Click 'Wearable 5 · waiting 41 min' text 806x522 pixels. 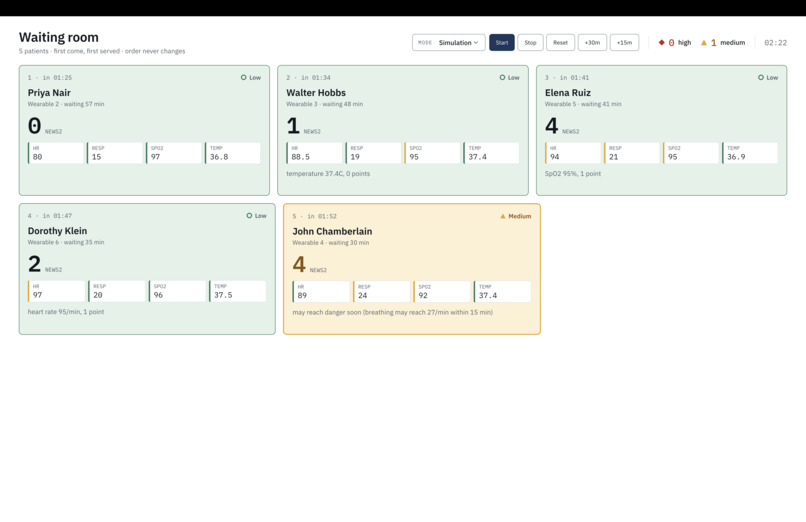click(583, 104)
